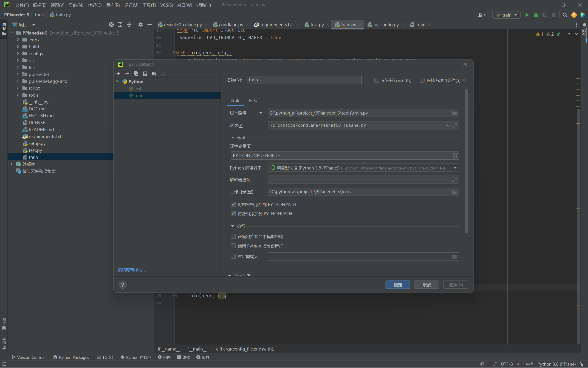Open train run configuration selector
This screenshot has height=368, width=588.
[x=506, y=15]
